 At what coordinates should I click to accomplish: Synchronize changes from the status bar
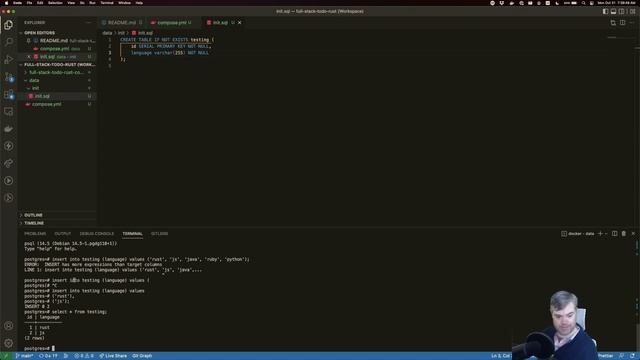[48, 356]
